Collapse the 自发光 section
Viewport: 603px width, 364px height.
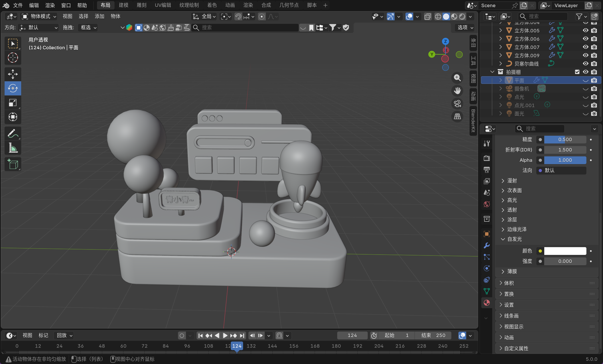click(514, 239)
